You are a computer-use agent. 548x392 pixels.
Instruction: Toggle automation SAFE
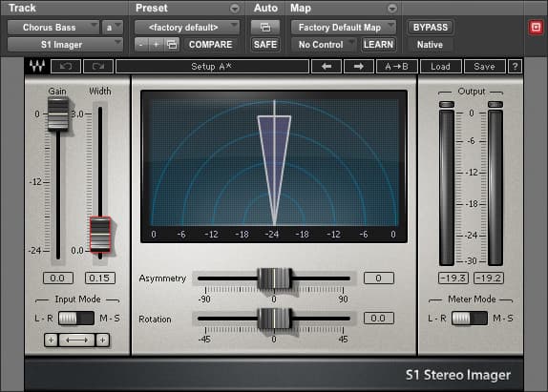265,45
